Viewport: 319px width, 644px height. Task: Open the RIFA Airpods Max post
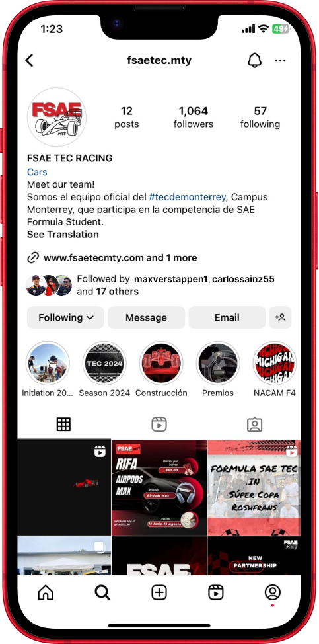(x=159, y=488)
